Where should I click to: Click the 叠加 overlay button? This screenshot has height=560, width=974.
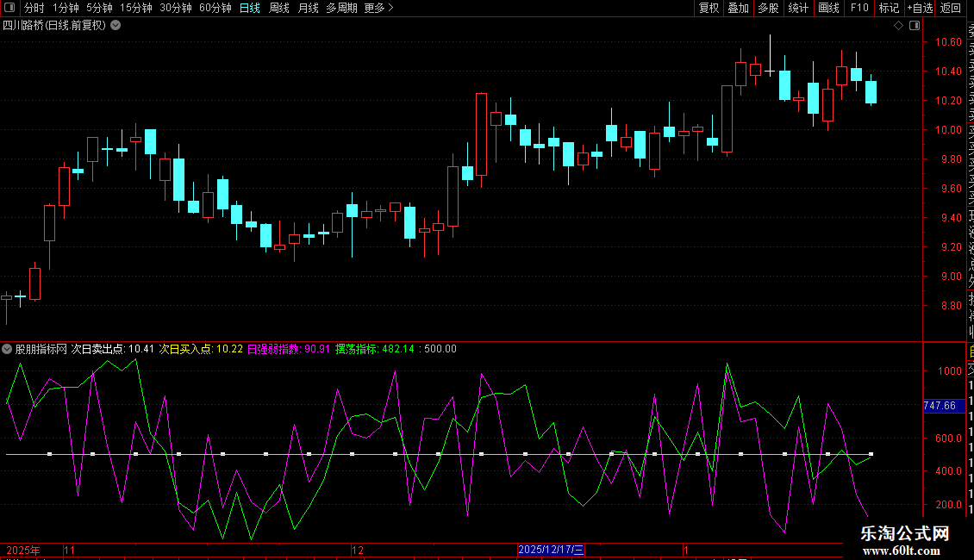point(738,8)
